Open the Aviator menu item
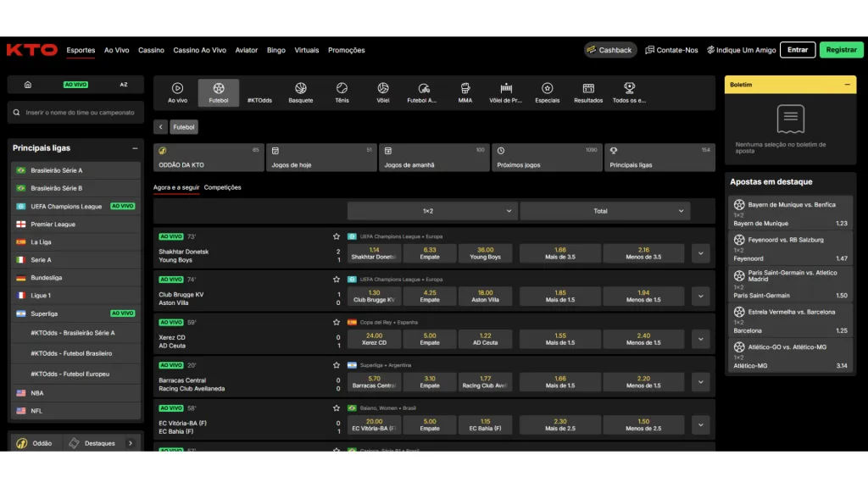 coord(247,50)
